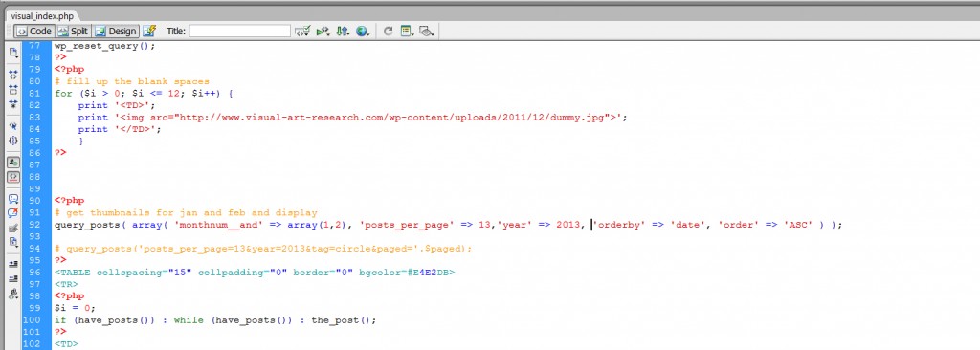This screenshot has height=350, width=980.
Task: Click Indent Code icon
Action: pyautogui.click(x=13, y=264)
